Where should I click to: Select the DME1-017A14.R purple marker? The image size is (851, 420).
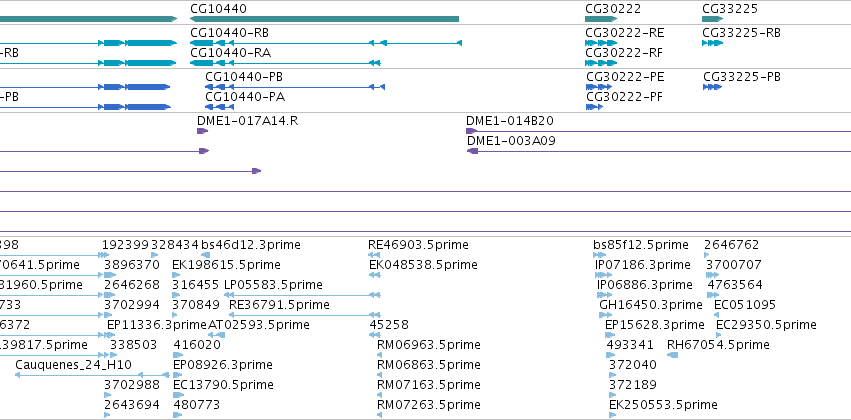202,131
